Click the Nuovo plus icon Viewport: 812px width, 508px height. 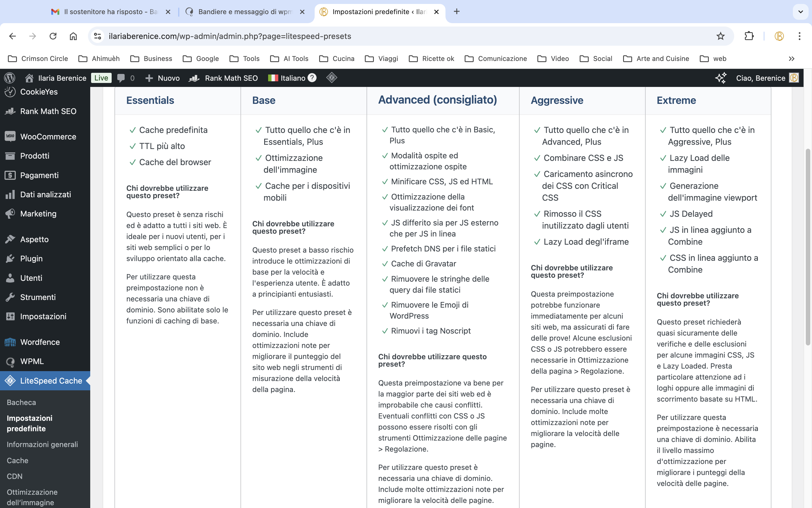(x=149, y=78)
